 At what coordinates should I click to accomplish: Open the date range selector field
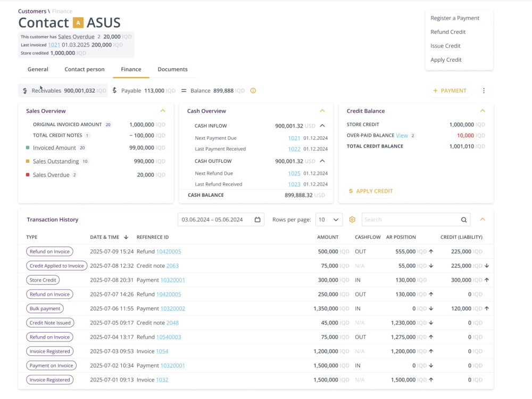pyautogui.click(x=221, y=220)
